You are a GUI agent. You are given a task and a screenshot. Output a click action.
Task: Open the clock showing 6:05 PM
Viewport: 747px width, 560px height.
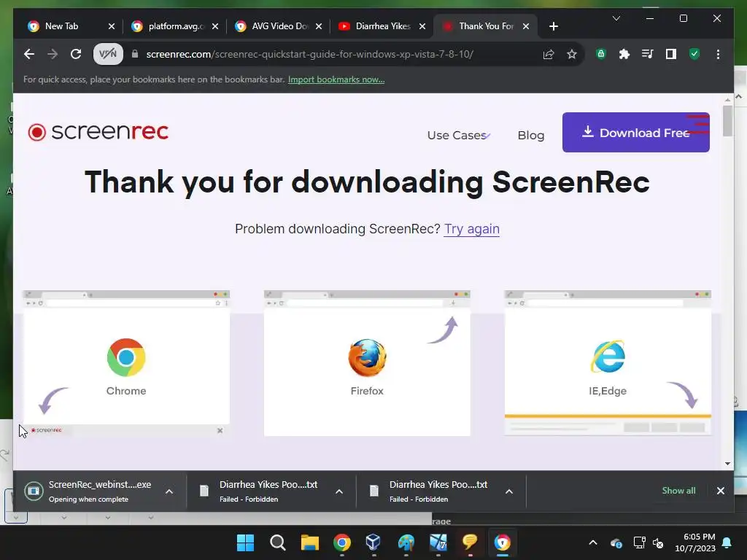(x=695, y=542)
